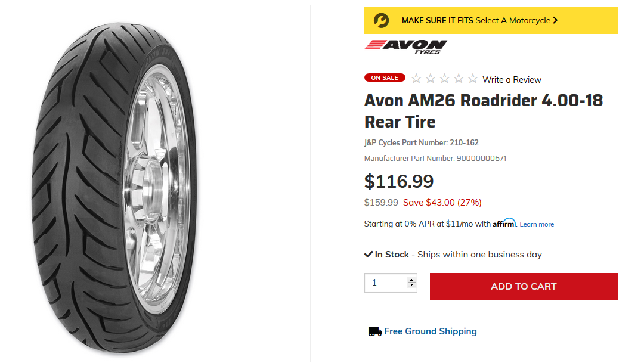
Task: Open the Free Ground Shipping link
Action: 430,331
